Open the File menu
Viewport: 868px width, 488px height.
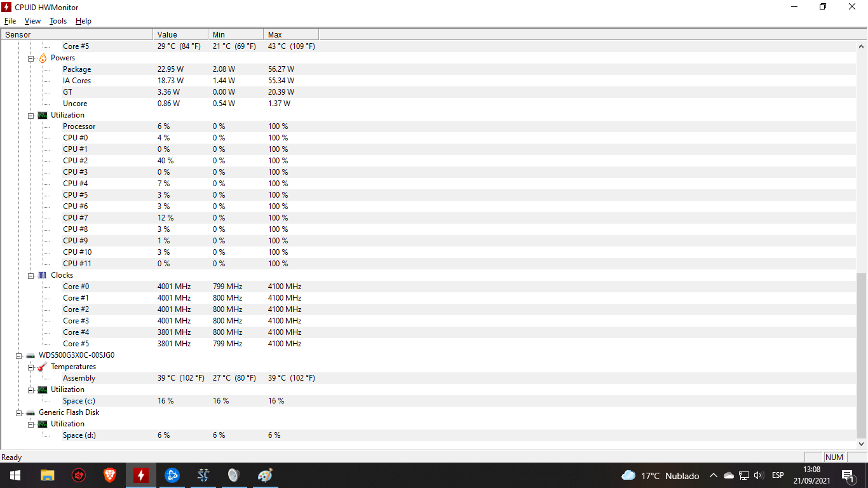coord(10,21)
